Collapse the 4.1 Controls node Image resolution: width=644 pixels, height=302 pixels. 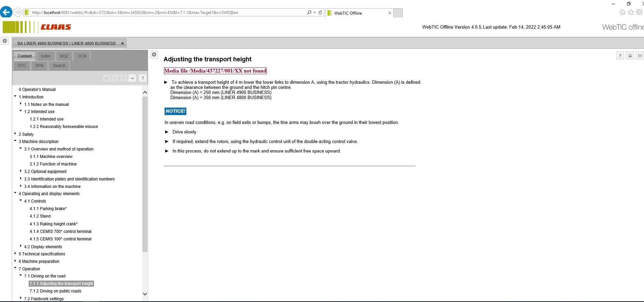click(21, 201)
